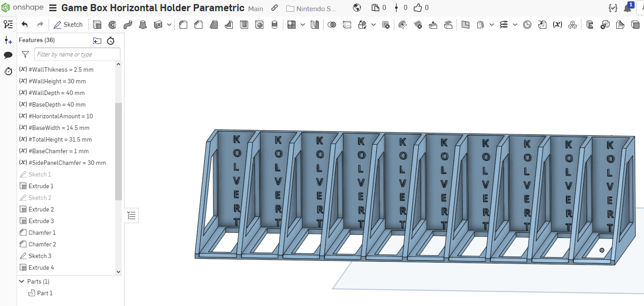Select the Extrude tool
The image size is (644, 306).
tap(97, 25)
